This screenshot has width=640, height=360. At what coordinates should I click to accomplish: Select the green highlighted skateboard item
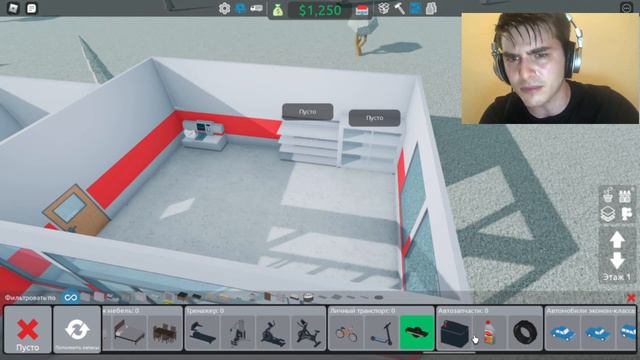tap(417, 332)
